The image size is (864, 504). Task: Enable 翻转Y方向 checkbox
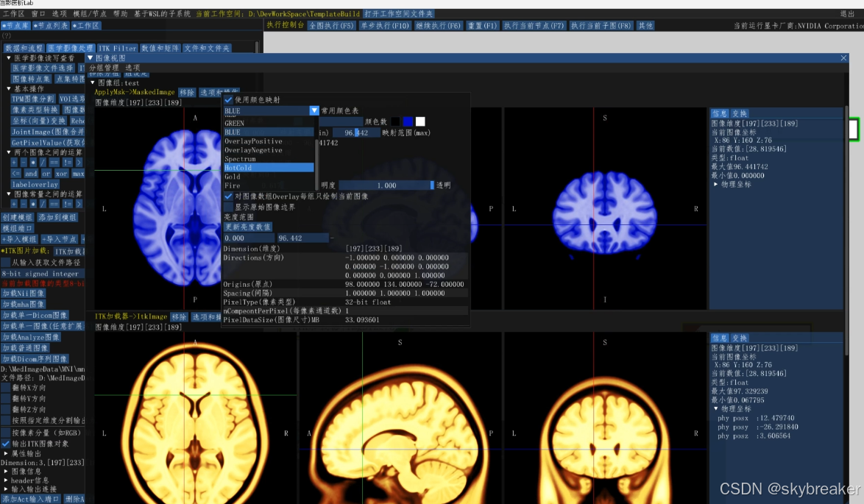coord(5,398)
